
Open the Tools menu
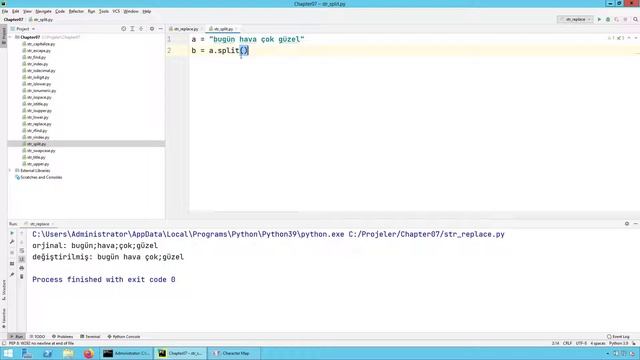pos(104,11)
